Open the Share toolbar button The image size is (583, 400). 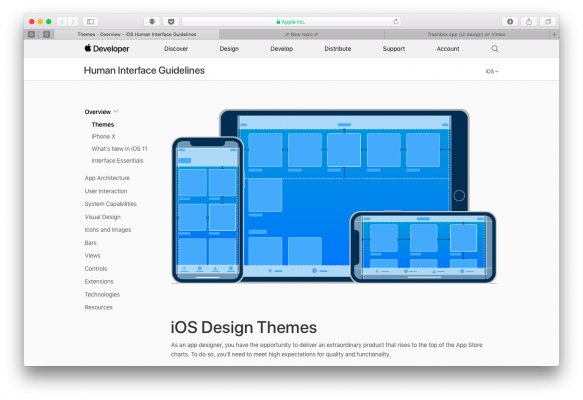529,22
